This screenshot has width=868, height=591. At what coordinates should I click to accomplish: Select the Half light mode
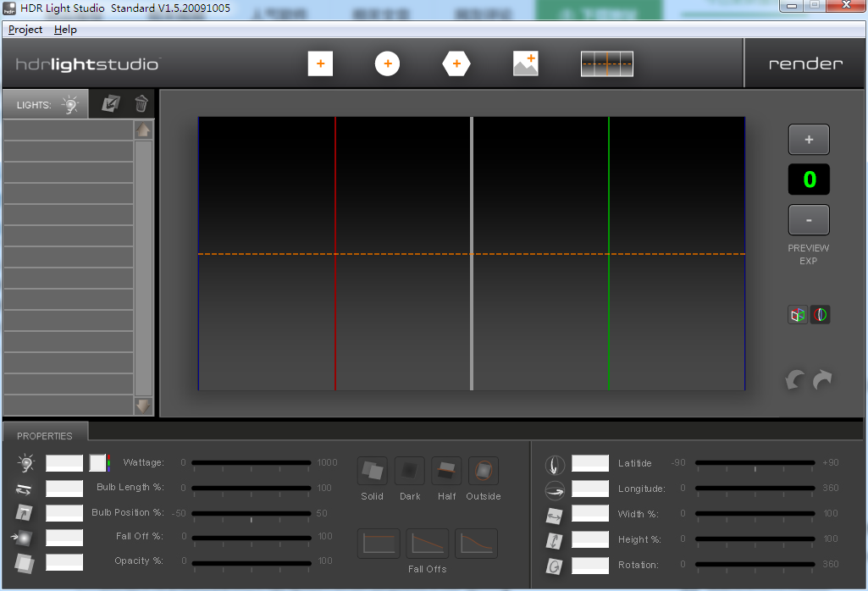pos(447,471)
